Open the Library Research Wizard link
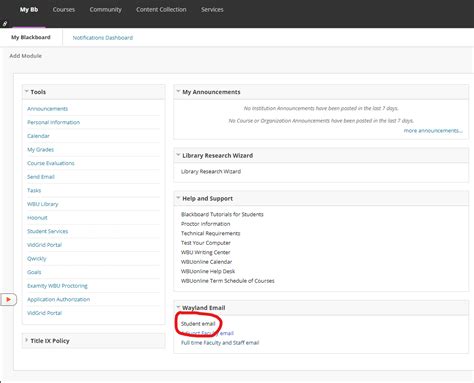Viewport: 474px width, 383px height. pos(211,171)
